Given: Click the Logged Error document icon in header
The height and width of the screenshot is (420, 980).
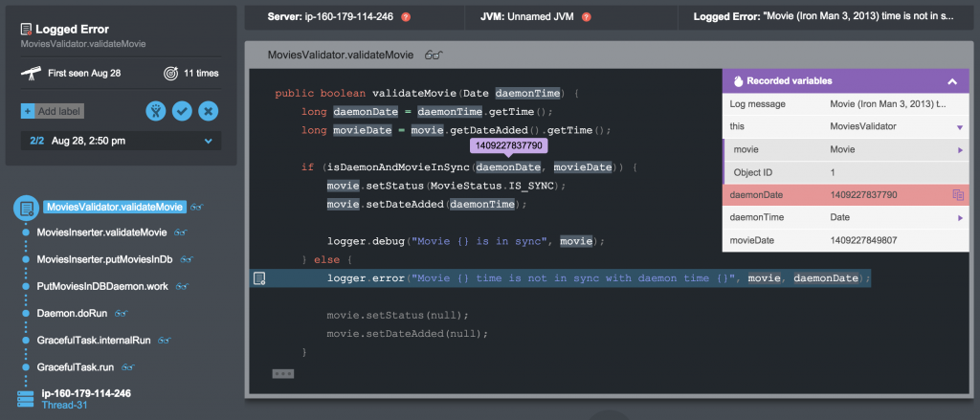Looking at the screenshot, I should pos(26,29).
